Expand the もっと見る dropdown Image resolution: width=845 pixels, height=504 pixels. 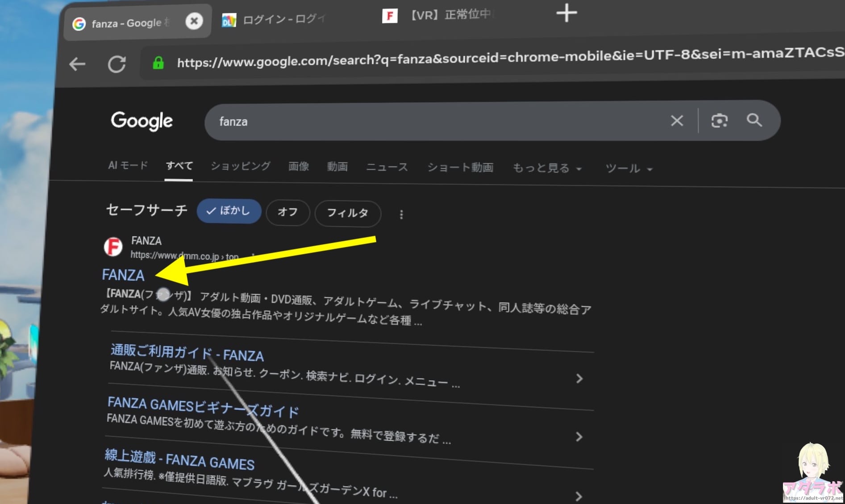(547, 168)
